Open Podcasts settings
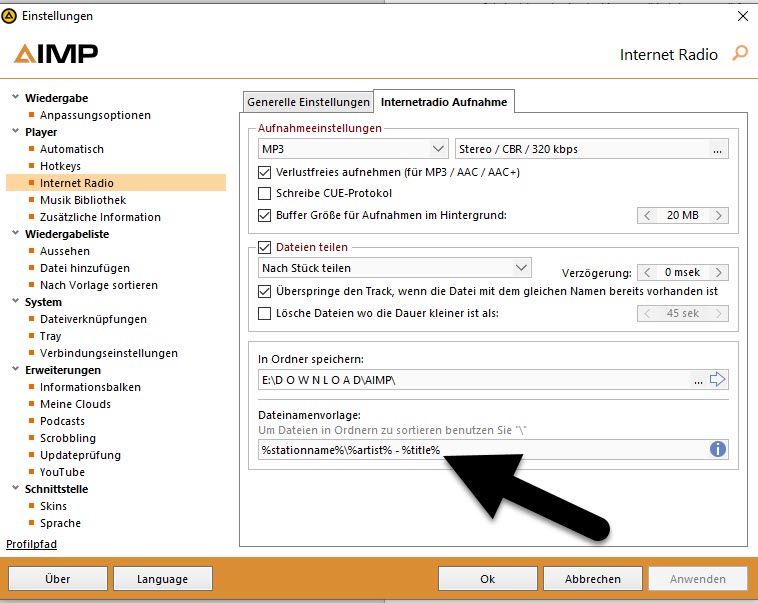 (62, 421)
